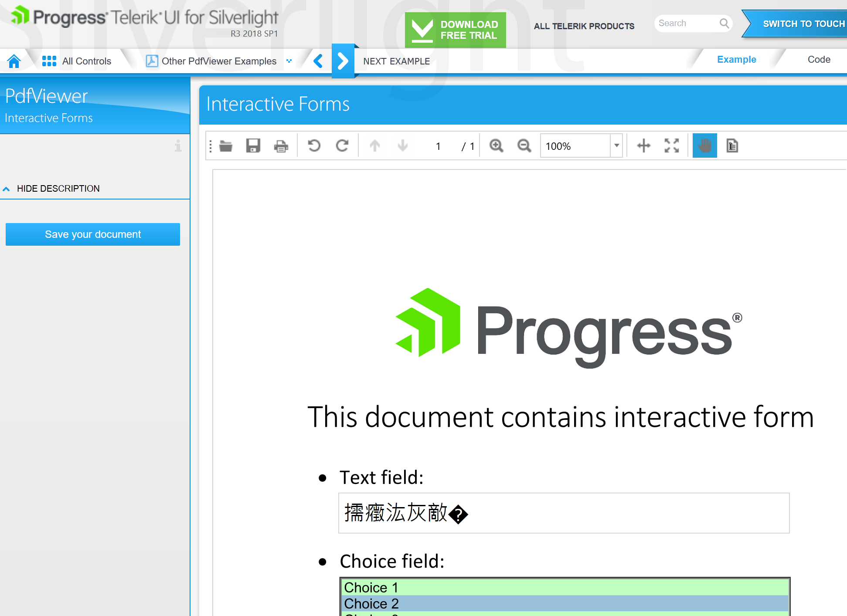The image size is (847, 616).
Task: Rotate page counterclockwise
Action: click(x=314, y=146)
